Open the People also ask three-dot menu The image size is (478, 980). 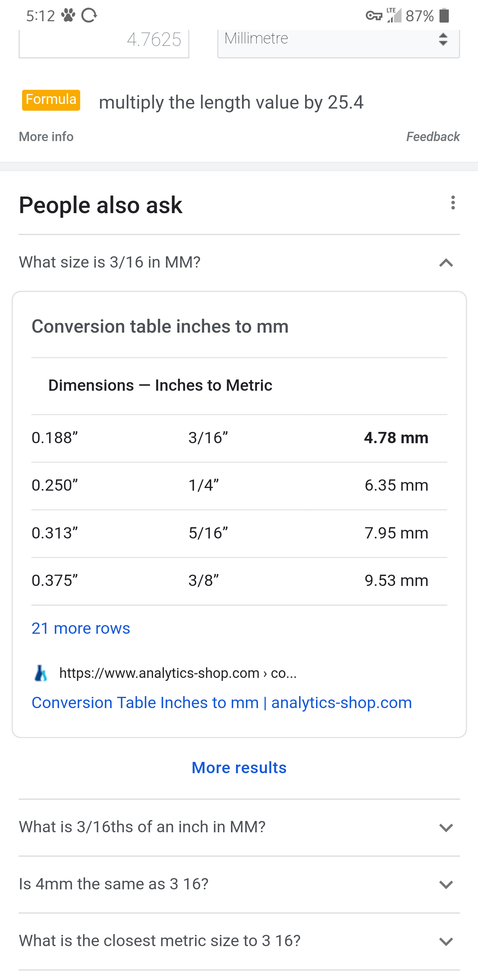click(452, 203)
